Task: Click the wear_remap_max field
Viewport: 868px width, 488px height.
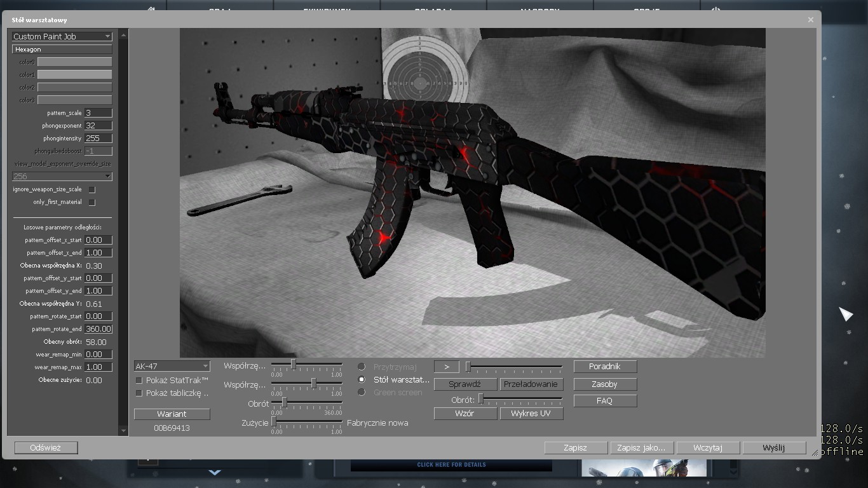Action: pyautogui.click(x=98, y=367)
